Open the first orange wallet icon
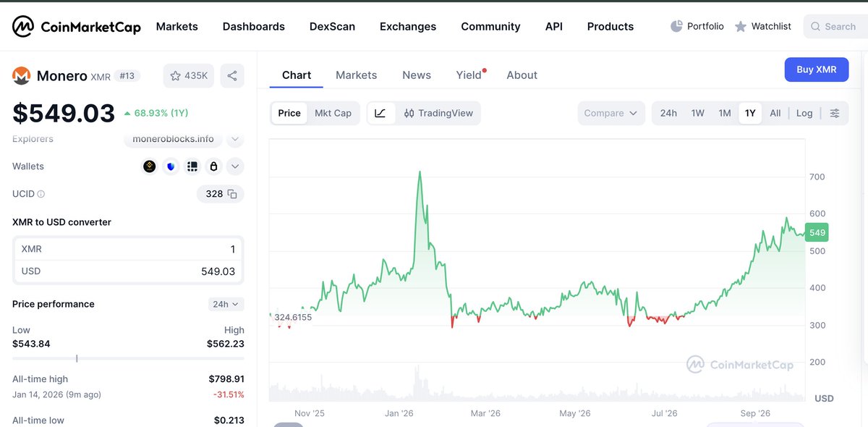868x427 pixels. tap(150, 166)
